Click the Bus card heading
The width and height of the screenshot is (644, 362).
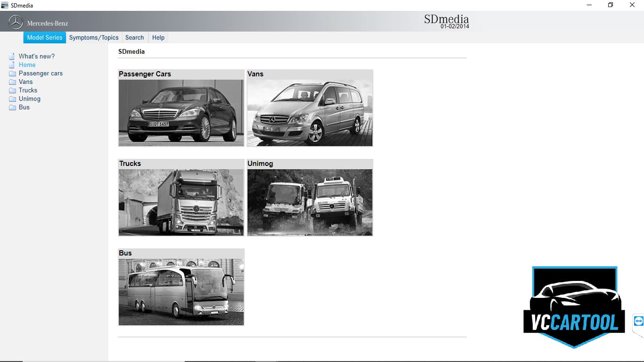click(125, 253)
